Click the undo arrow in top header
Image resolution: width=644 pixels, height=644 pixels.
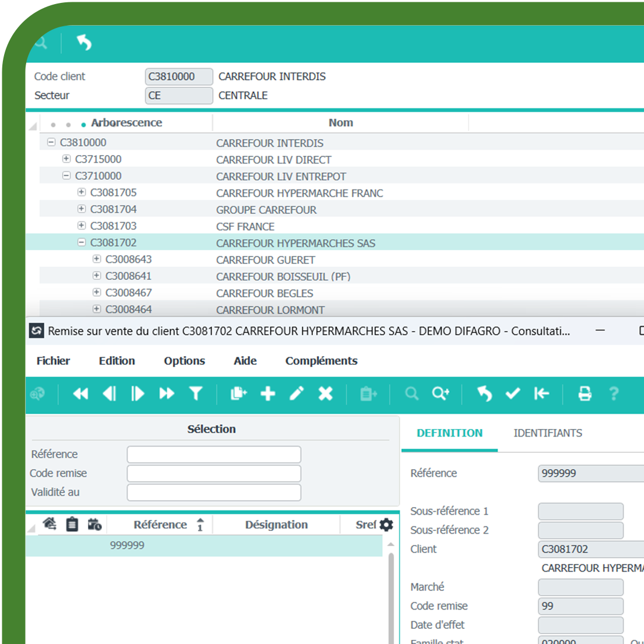(84, 43)
